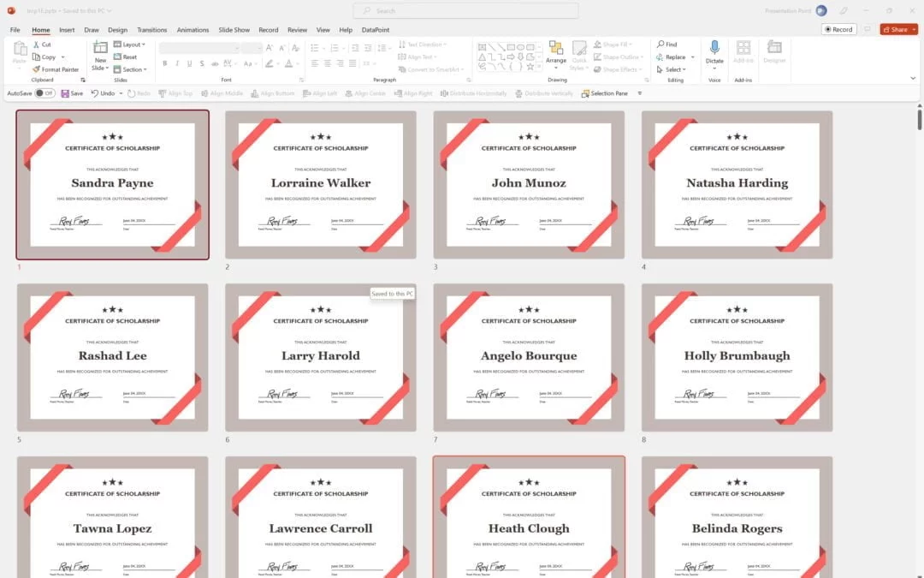Image resolution: width=924 pixels, height=578 pixels.
Task: Click the Cut command in Clipboard group
Action: [x=42, y=45]
